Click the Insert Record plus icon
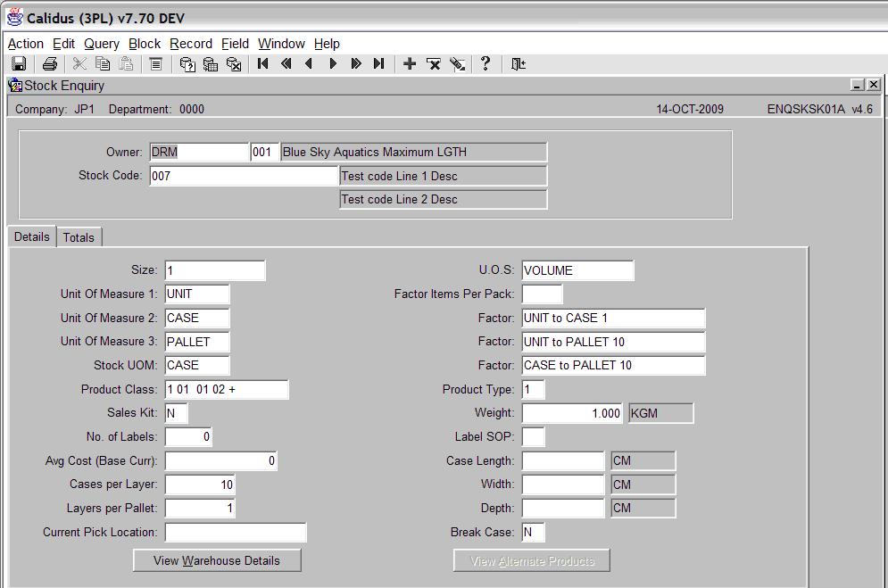Viewport: 888px width, 588px height. tap(410, 64)
